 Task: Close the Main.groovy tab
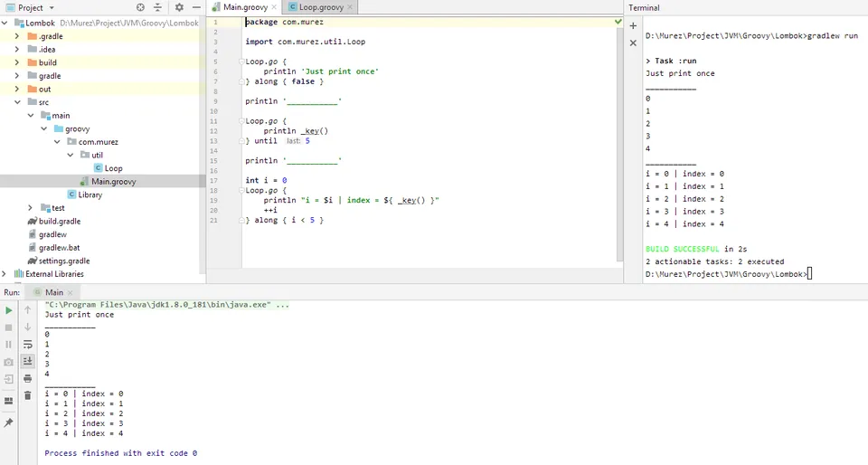274,7
